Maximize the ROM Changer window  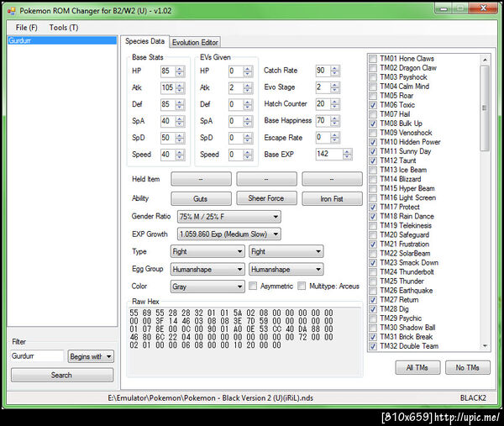[x=460, y=8]
